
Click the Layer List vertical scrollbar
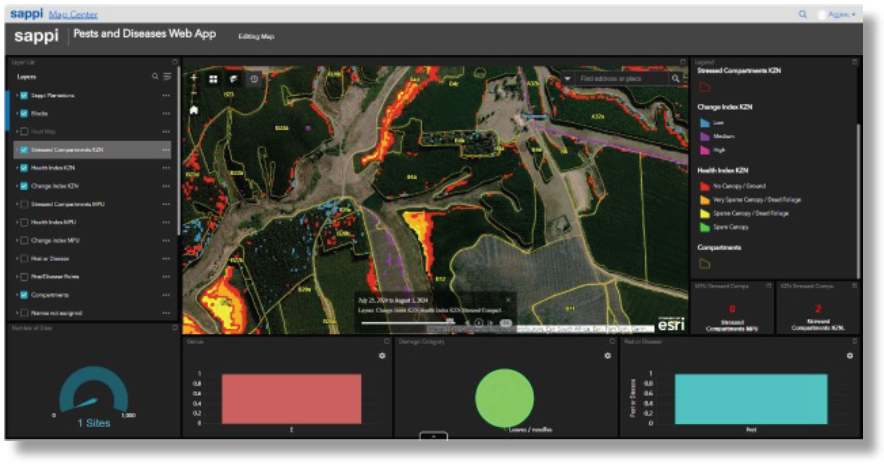pyautogui.click(x=179, y=152)
